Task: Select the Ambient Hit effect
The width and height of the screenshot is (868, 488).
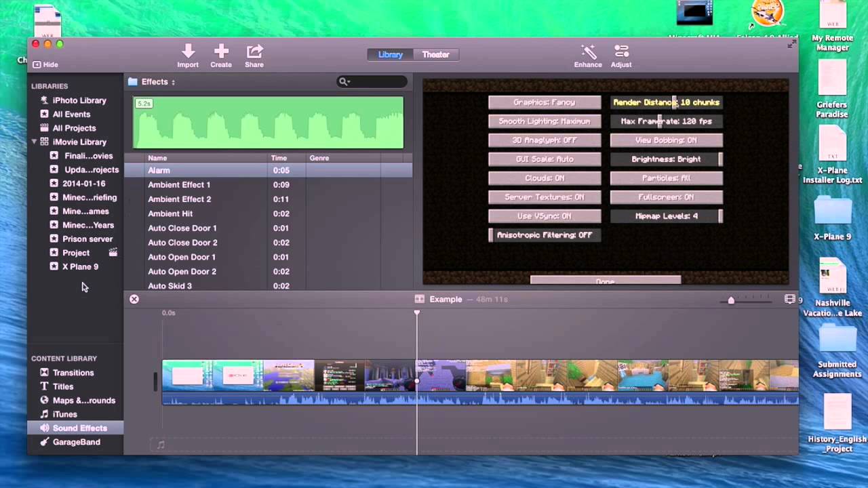Action: tap(268, 213)
